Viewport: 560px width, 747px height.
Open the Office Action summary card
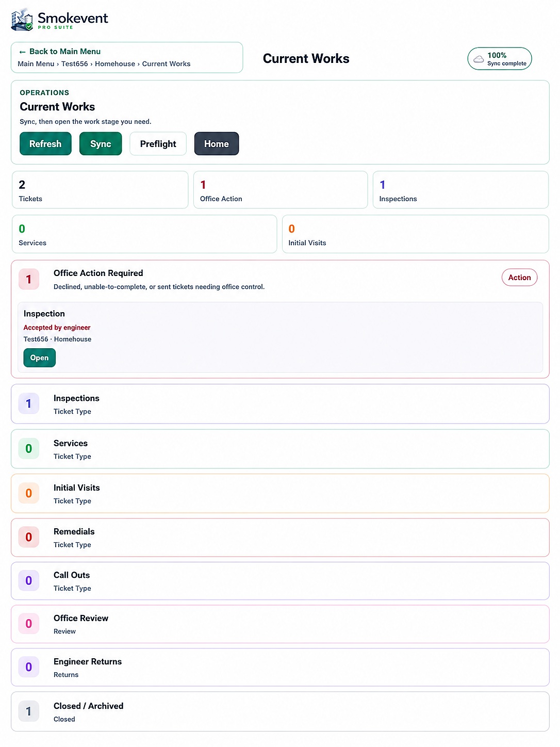coord(281,190)
